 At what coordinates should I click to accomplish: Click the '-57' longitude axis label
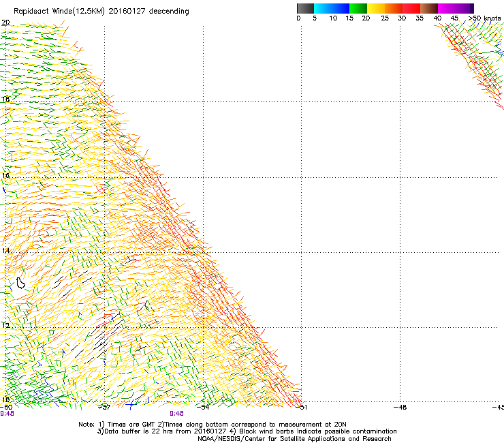pyautogui.click(x=104, y=407)
